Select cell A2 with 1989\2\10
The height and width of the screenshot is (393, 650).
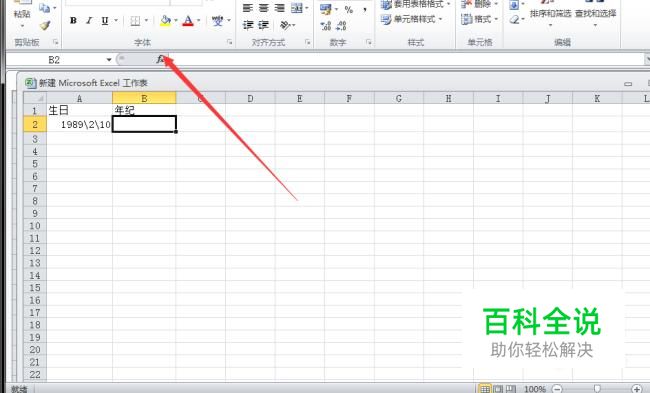tap(80, 124)
